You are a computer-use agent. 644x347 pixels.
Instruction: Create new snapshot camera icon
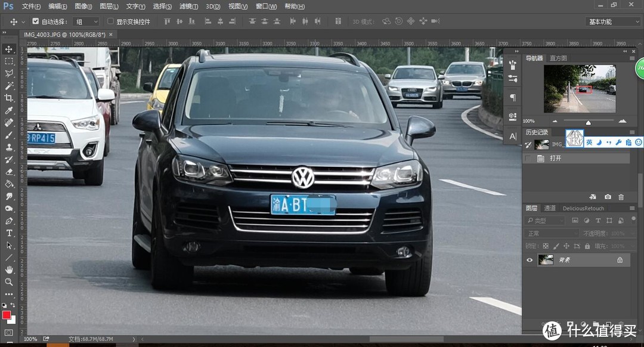pos(608,197)
